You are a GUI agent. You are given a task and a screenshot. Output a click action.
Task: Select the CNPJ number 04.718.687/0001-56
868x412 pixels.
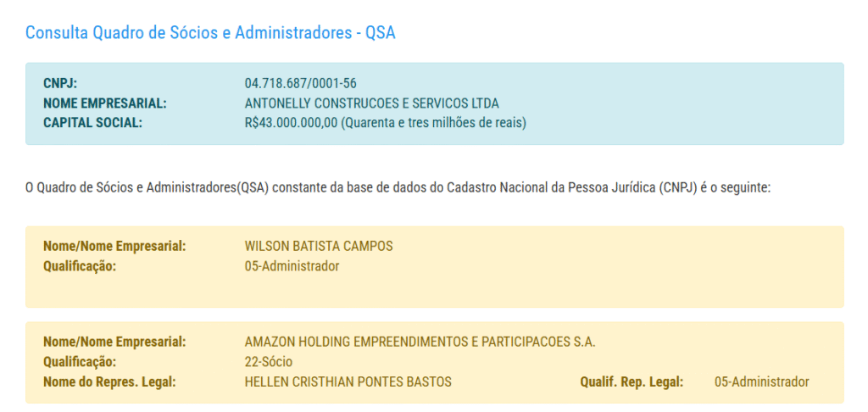pyautogui.click(x=300, y=83)
